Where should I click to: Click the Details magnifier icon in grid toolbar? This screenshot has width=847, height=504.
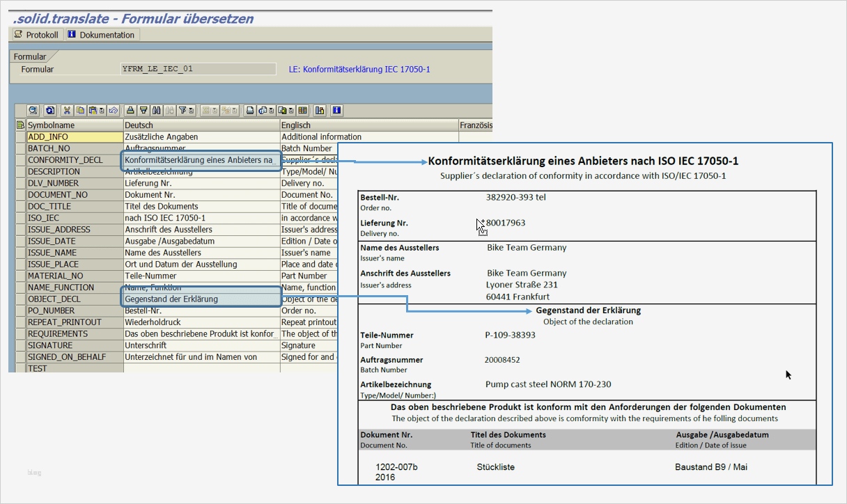(x=33, y=111)
